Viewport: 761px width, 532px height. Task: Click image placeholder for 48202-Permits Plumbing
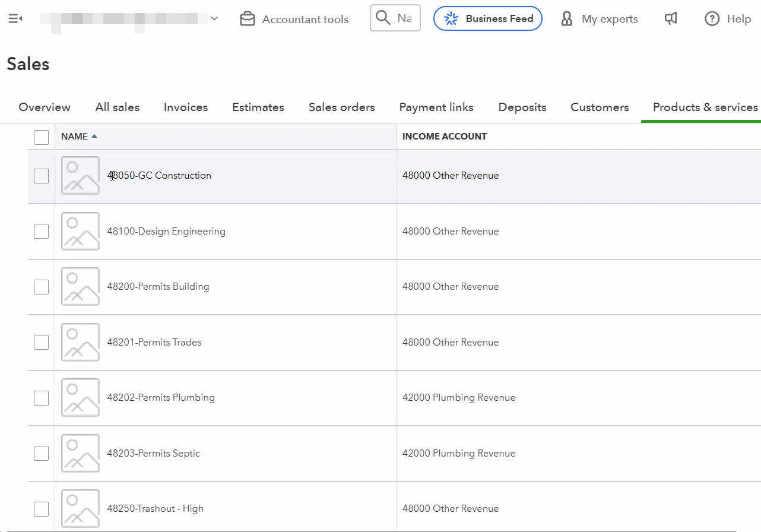[80, 397]
